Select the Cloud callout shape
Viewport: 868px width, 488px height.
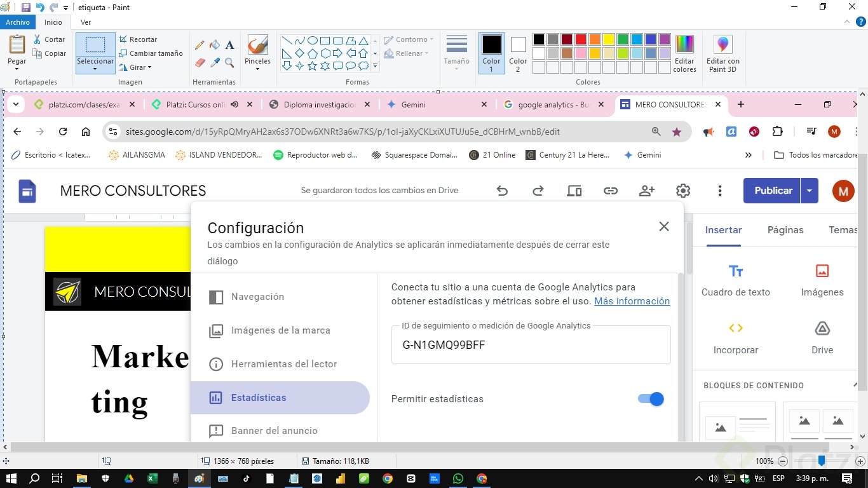coord(363,65)
